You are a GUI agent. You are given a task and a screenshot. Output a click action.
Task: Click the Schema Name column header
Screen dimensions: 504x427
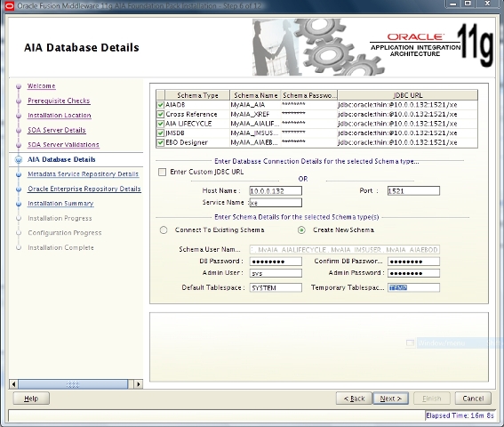tap(255, 95)
